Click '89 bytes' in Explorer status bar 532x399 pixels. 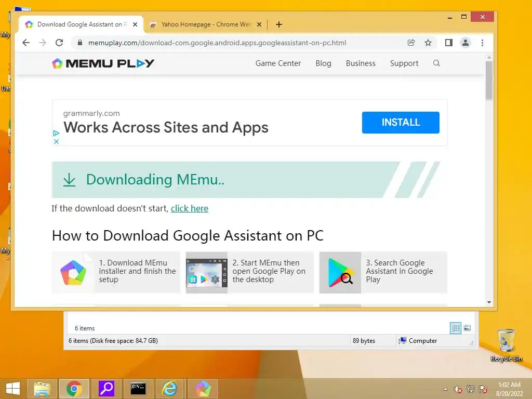coord(364,341)
